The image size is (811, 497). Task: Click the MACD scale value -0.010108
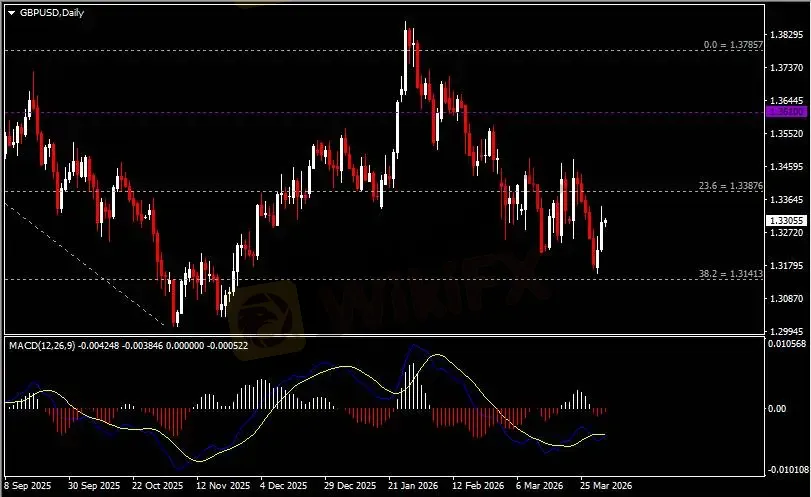pyautogui.click(x=788, y=470)
